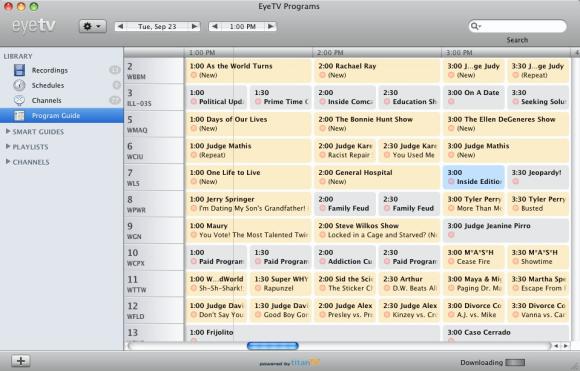580x371 pixels.
Task: Select 3:30 Jeopardy! program
Action: (x=539, y=177)
